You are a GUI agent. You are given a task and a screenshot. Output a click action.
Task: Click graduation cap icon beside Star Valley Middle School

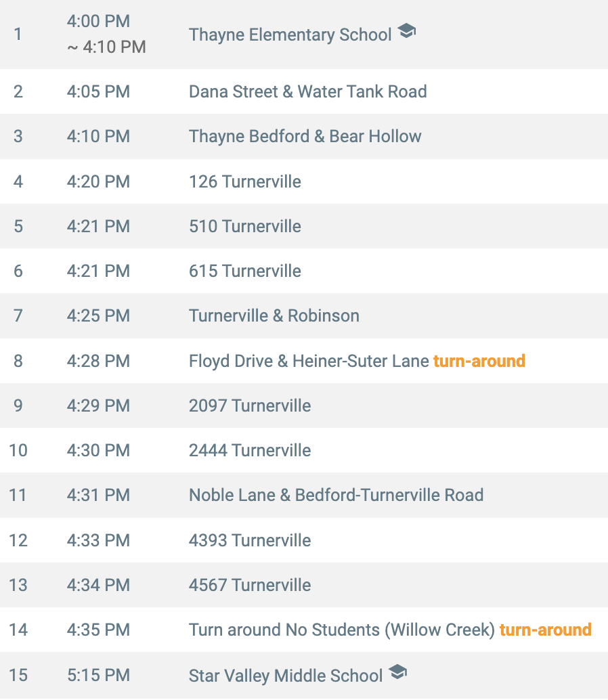click(397, 672)
